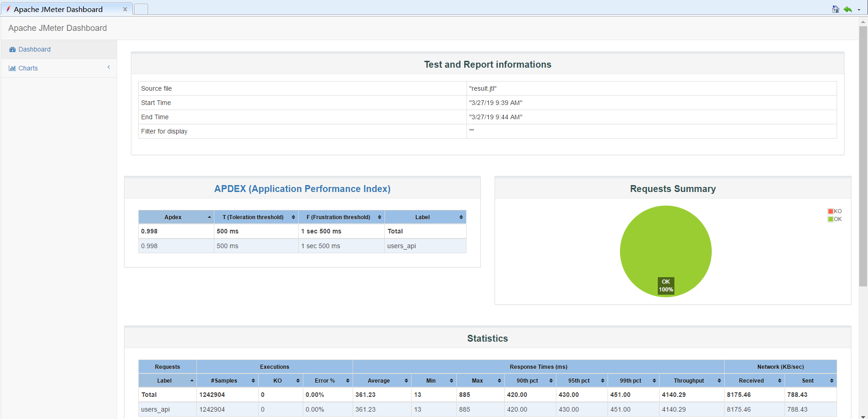Open the Charts sidebar menu
This screenshot has width=868, height=419.
coord(28,68)
